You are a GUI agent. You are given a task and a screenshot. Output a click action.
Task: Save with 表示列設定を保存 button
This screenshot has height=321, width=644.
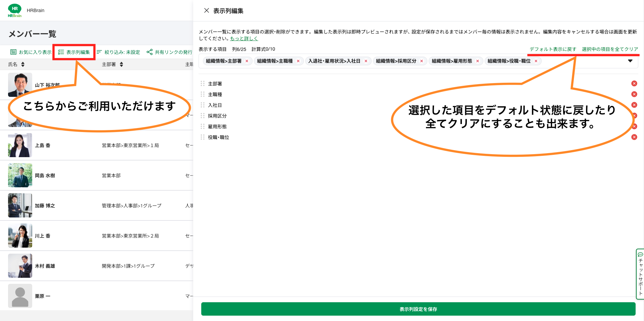tap(418, 309)
